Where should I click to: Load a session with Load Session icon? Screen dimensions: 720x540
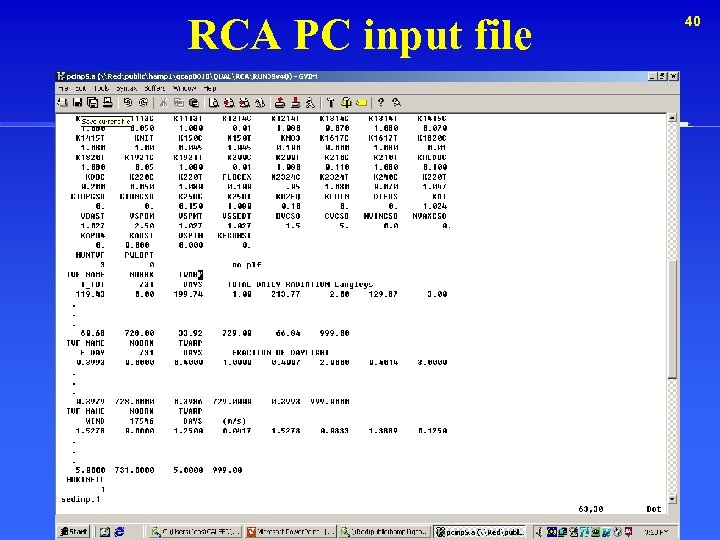280,103
